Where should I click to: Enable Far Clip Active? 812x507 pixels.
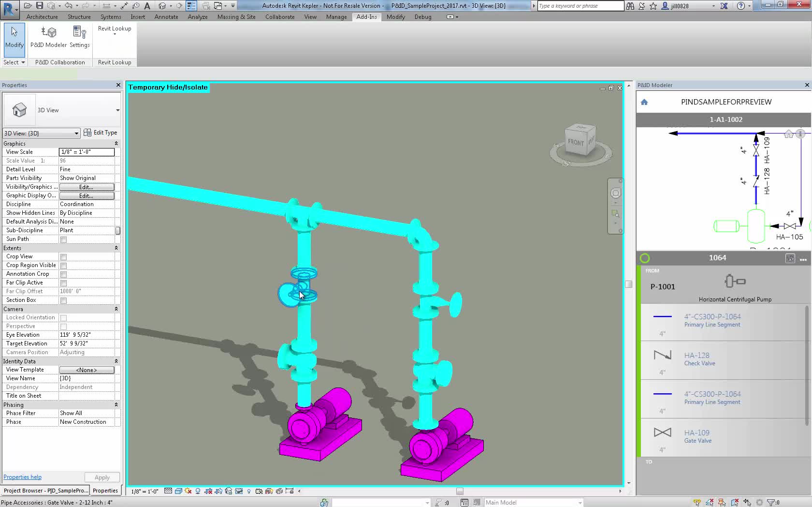tap(63, 283)
